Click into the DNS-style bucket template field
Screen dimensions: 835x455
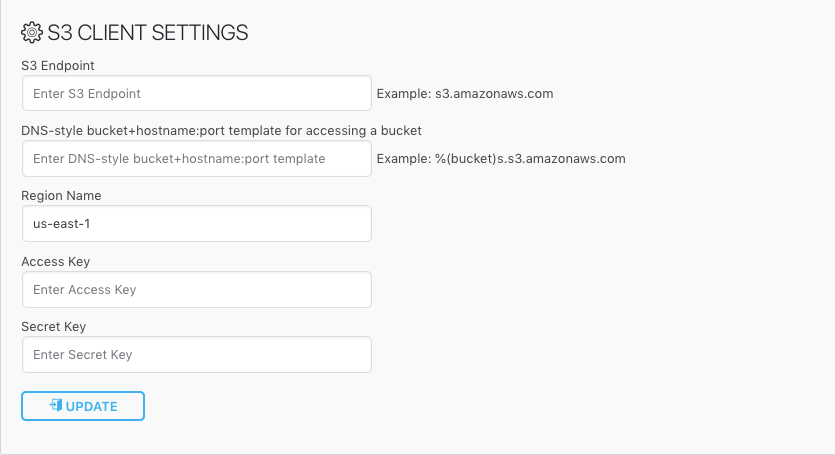coord(196,159)
